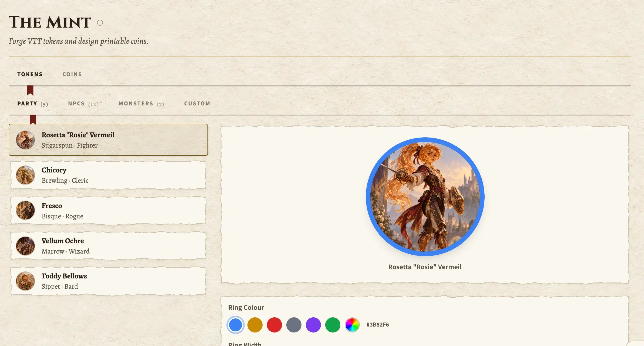Click Fresco's small portrait avatar
The height and width of the screenshot is (346, 644).
(25, 210)
